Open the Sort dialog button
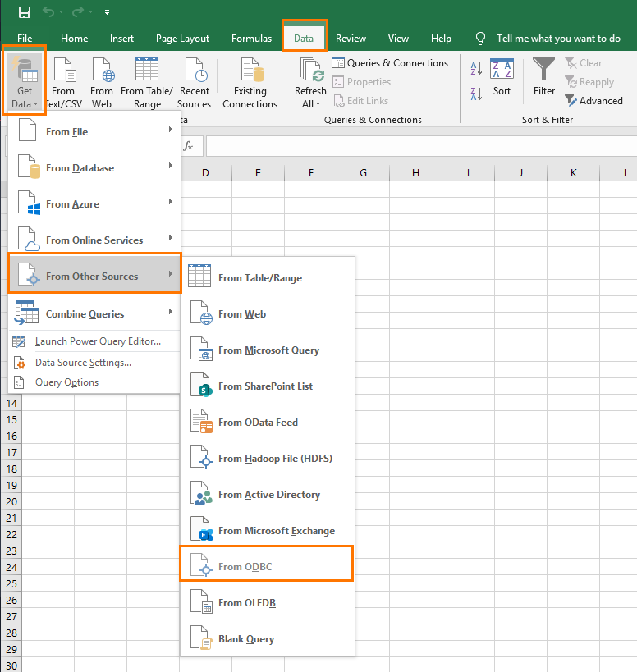637x672 pixels. click(502, 80)
